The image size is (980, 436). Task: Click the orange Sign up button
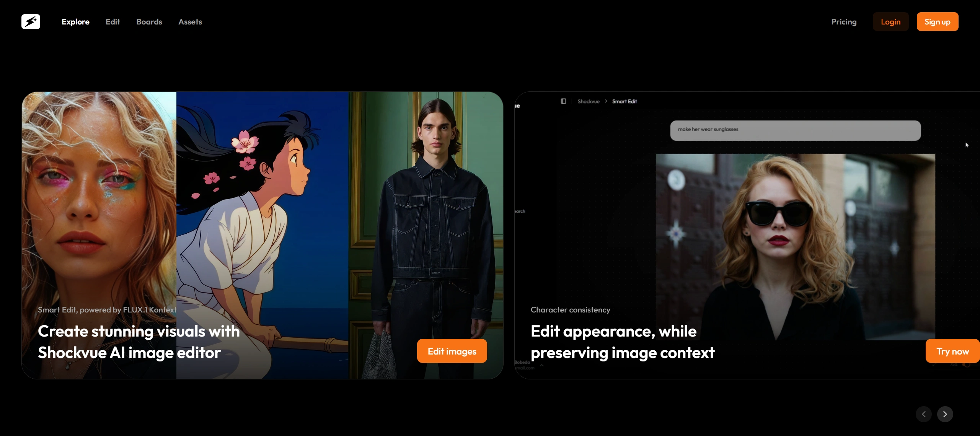[x=937, y=22]
